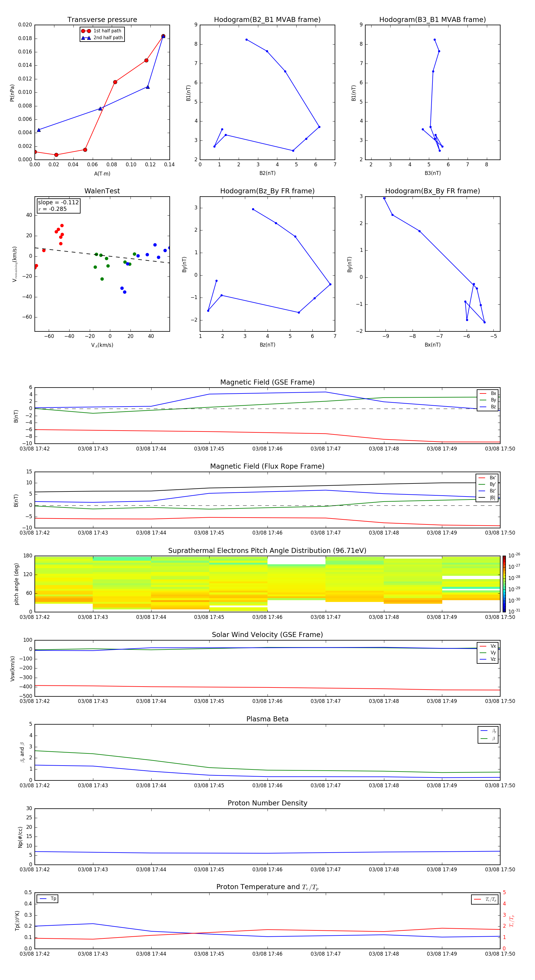This screenshot has height=980, width=535.
Task: Click the 'Bx(nT)' x-axis label
Action: coord(432,345)
